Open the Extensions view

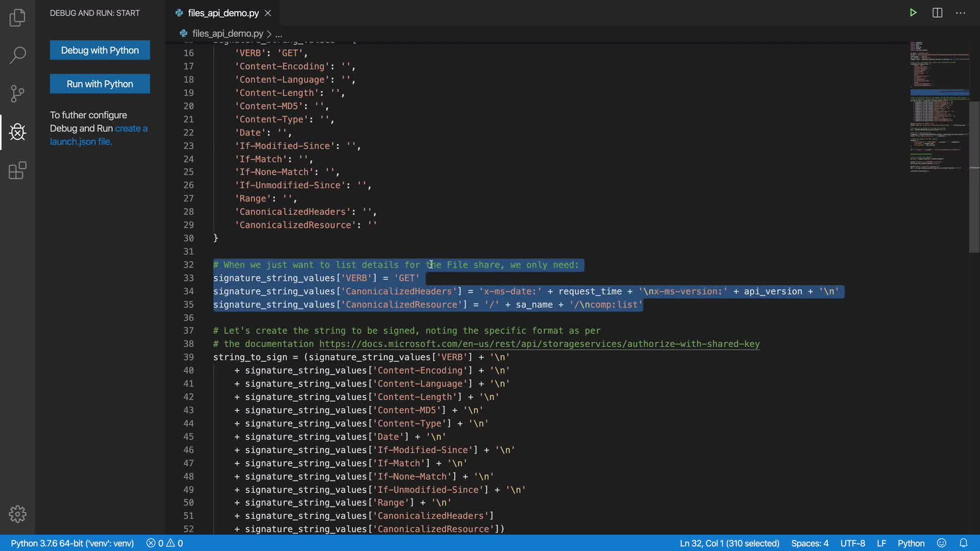click(x=17, y=170)
